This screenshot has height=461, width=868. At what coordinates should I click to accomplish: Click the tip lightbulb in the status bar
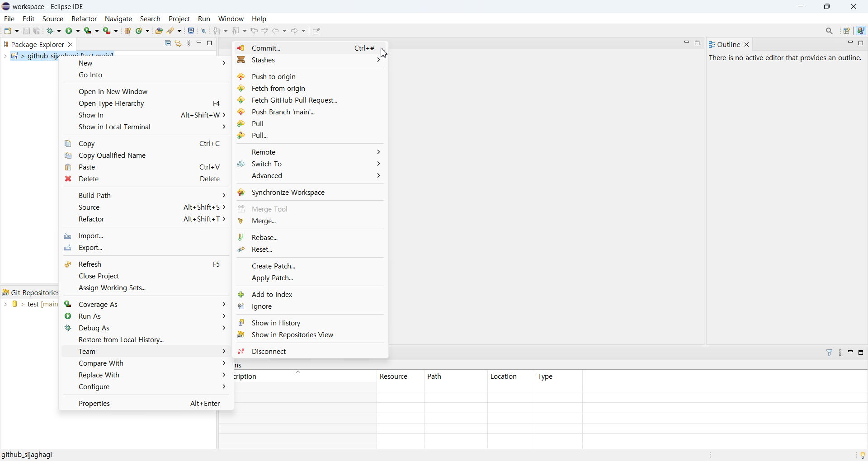coord(863,455)
